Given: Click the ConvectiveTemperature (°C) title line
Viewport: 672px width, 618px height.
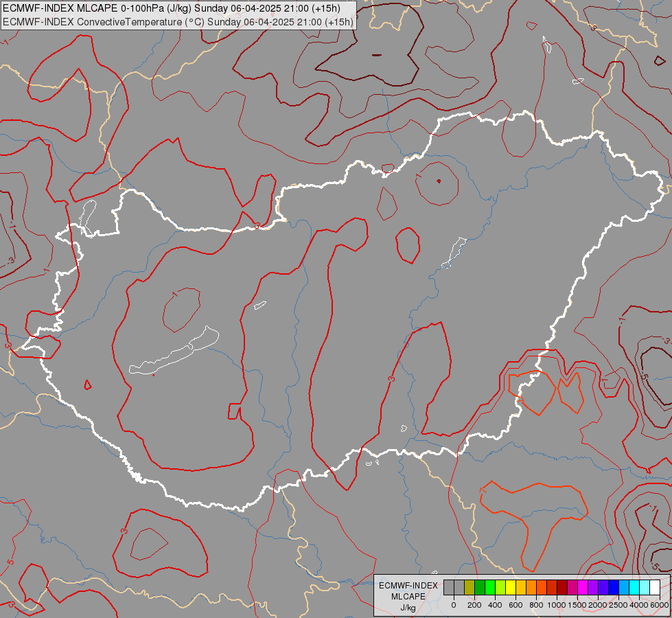Looking at the screenshot, I should [178, 22].
